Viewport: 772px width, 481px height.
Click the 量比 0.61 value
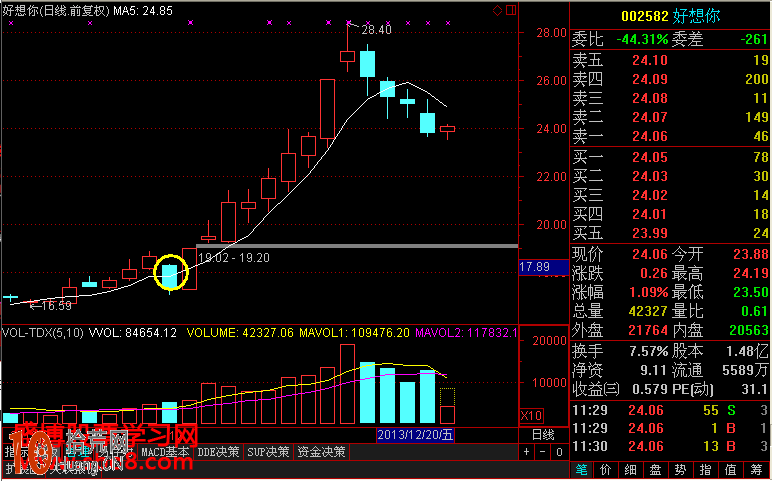[755, 311]
